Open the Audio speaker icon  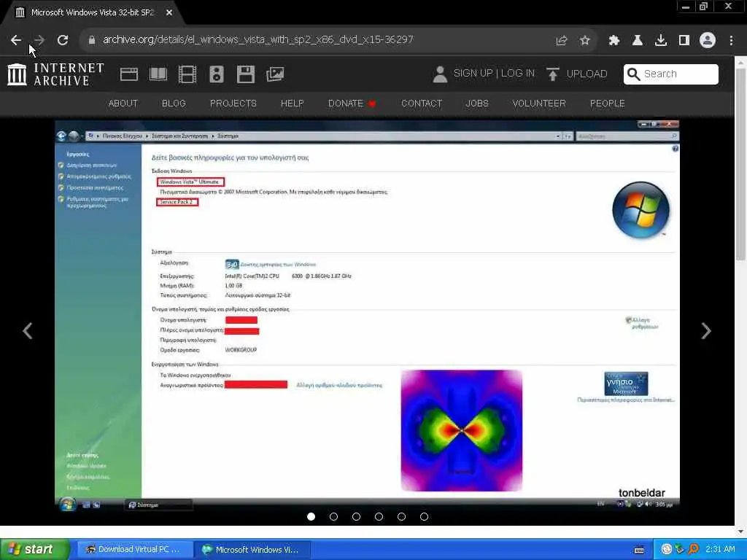[x=216, y=74]
